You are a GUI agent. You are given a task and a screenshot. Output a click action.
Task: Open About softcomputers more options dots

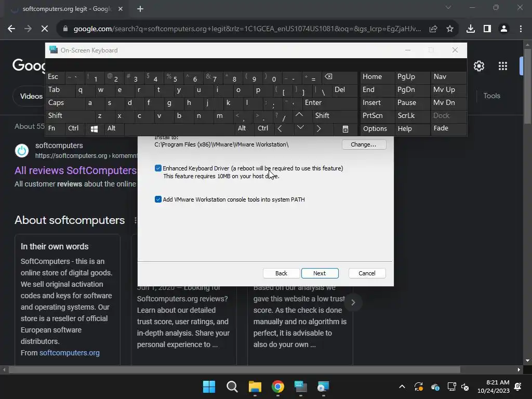[135, 220]
